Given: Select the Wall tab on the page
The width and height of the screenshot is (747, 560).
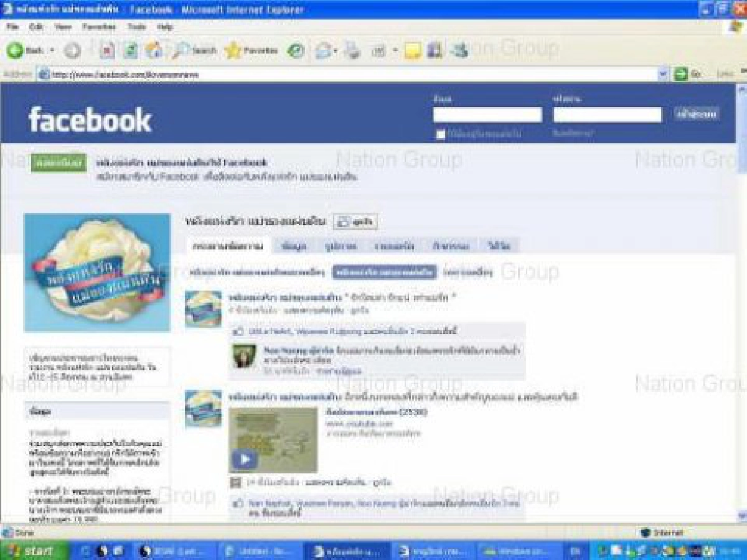Looking at the screenshot, I should (x=228, y=246).
